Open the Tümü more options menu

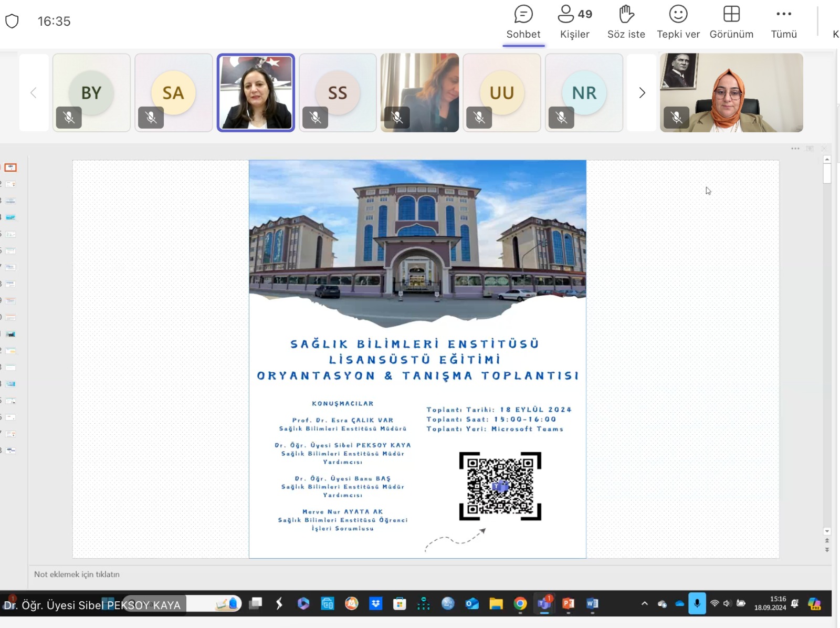coord(783,22)
